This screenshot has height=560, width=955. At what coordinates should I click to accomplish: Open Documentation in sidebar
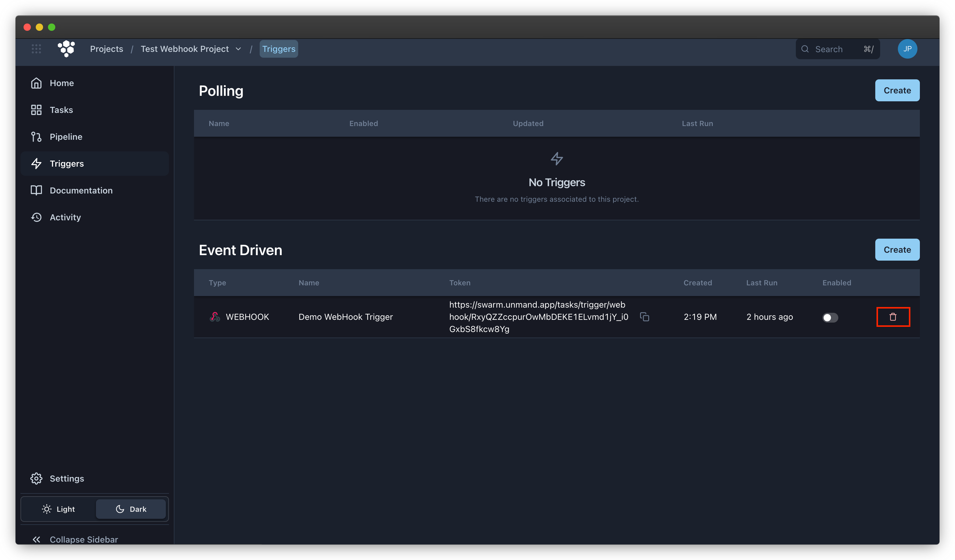pos(81,190)
